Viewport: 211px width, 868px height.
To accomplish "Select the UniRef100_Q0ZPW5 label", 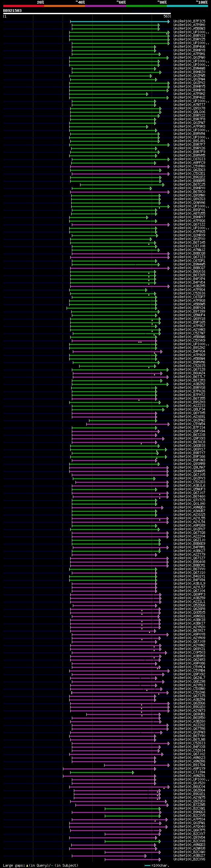I will 190,76.
